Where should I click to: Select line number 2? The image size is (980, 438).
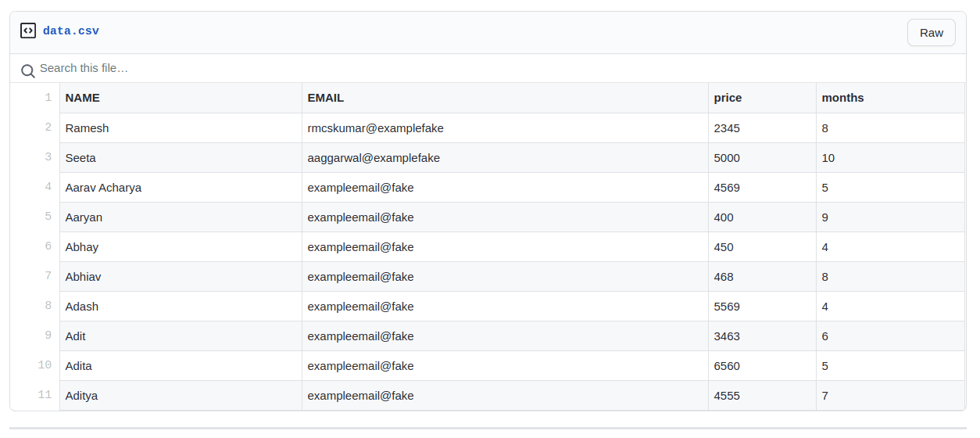point(48,127)
